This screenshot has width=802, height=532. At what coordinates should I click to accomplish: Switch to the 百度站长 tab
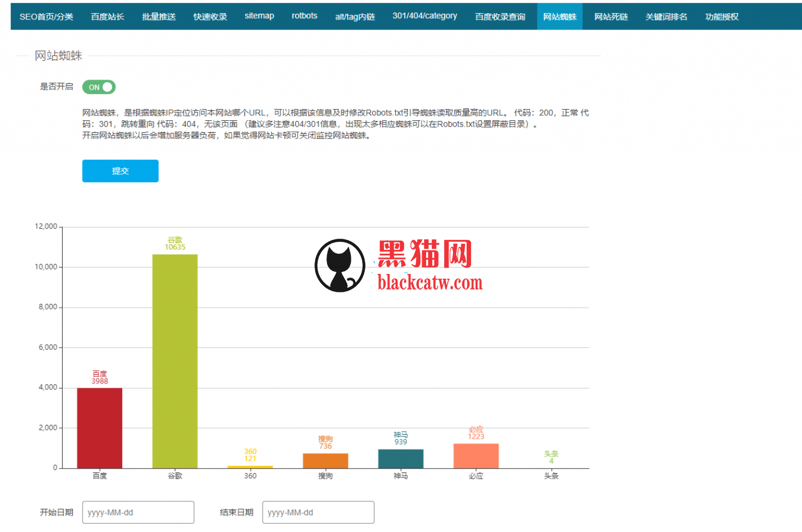108,16
